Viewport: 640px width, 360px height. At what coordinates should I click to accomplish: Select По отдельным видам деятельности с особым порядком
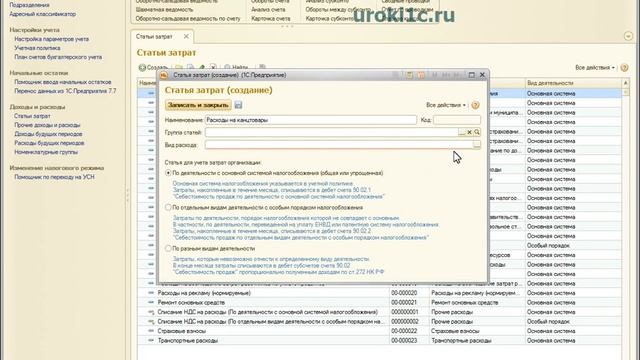click(x=168, y=207)
